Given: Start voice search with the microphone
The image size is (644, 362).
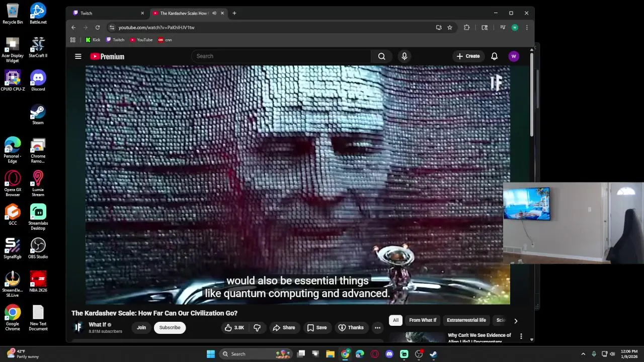Looking at the screenshot, I should point(404,56).
